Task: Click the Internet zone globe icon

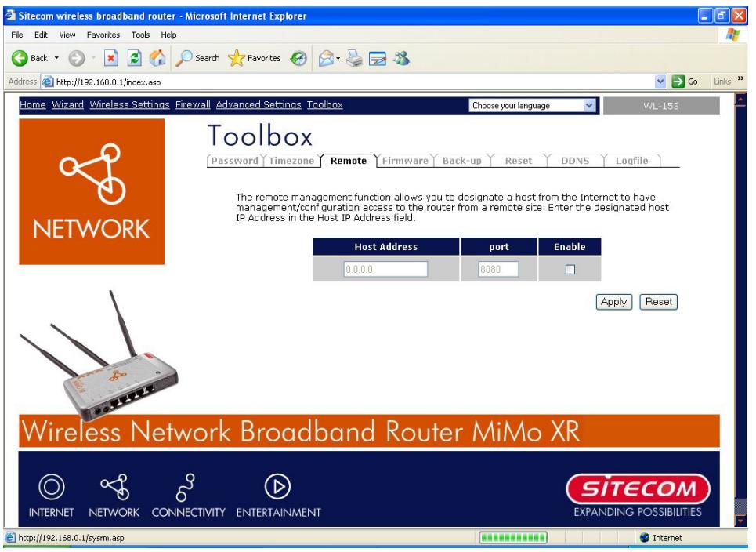Action: [644, 538]
